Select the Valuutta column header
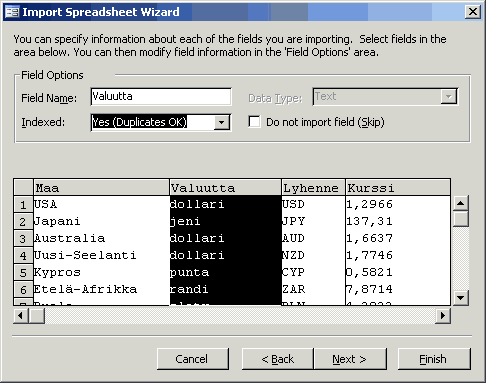 pos(226,188)
